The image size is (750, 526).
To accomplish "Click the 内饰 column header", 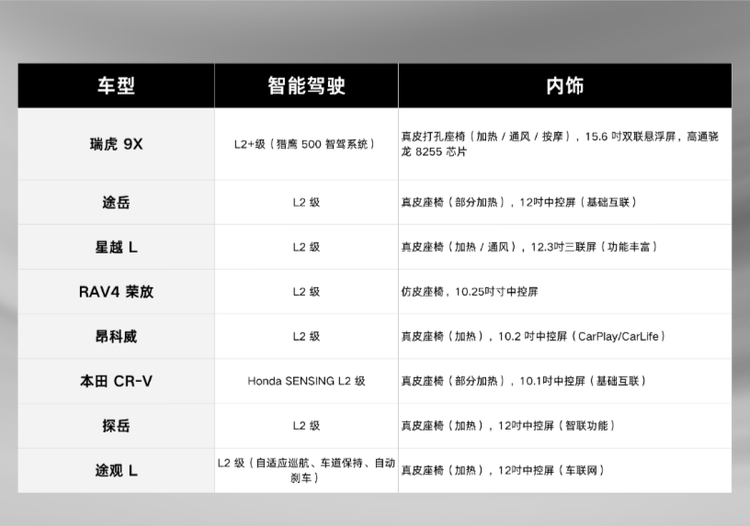I will click(564, 86).
